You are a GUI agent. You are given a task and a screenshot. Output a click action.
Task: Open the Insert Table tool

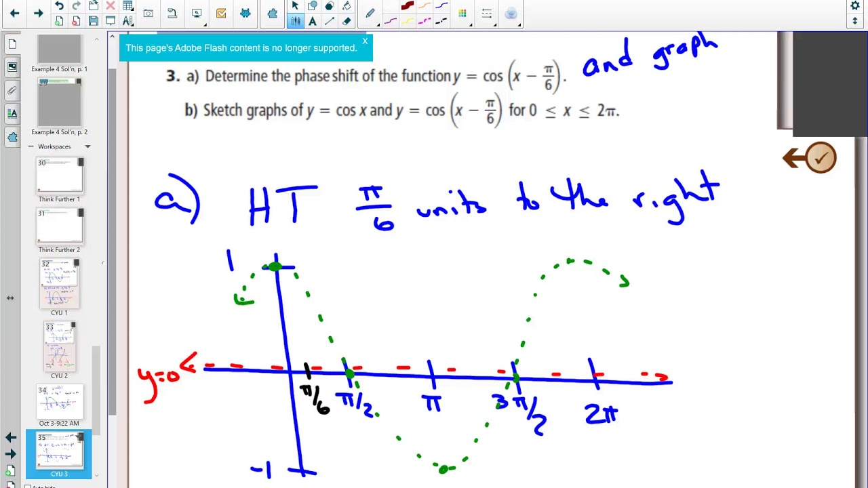128,6
